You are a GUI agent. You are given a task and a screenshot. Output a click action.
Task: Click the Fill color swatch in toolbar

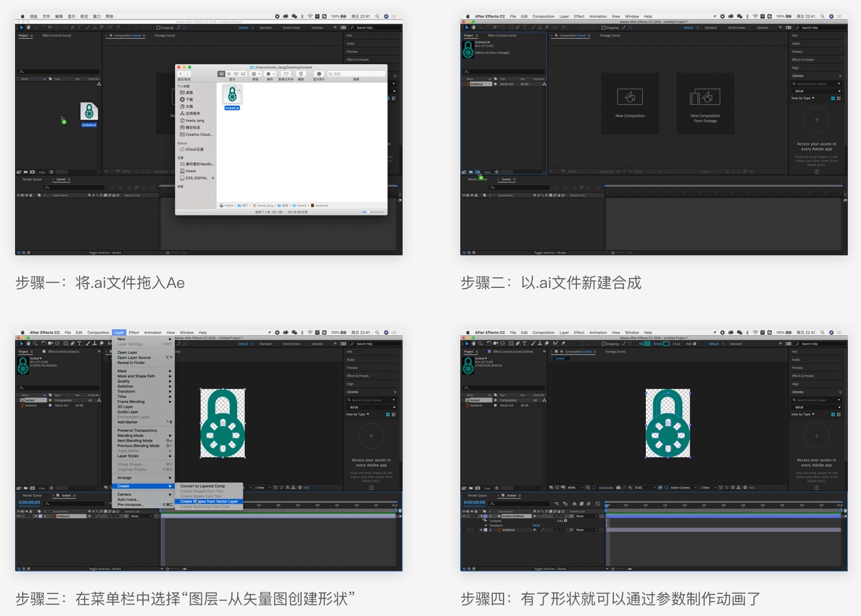coord(647,344)
